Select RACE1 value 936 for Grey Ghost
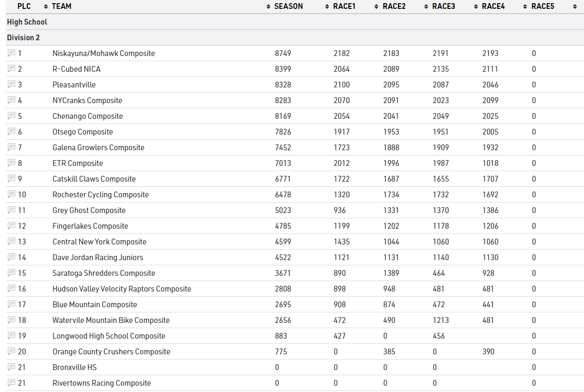Screen dimensions: 584x392 click(x=340, y=210)
